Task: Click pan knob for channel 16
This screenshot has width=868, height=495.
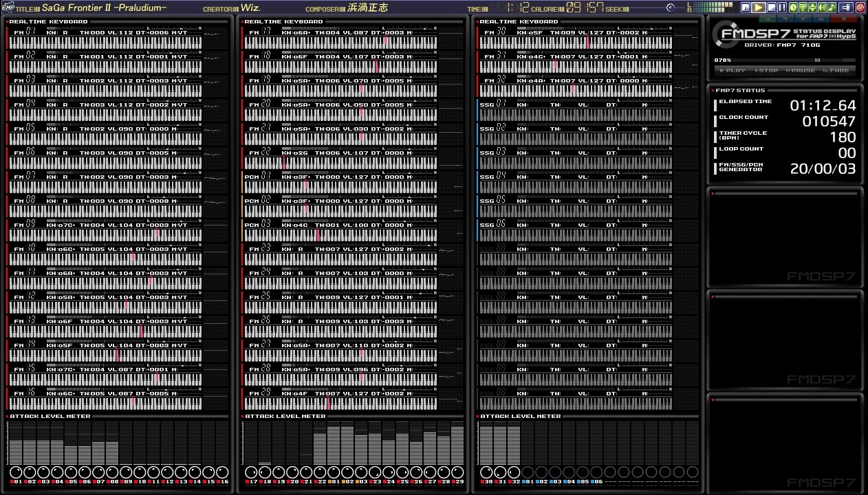Action: coord(223,472)
